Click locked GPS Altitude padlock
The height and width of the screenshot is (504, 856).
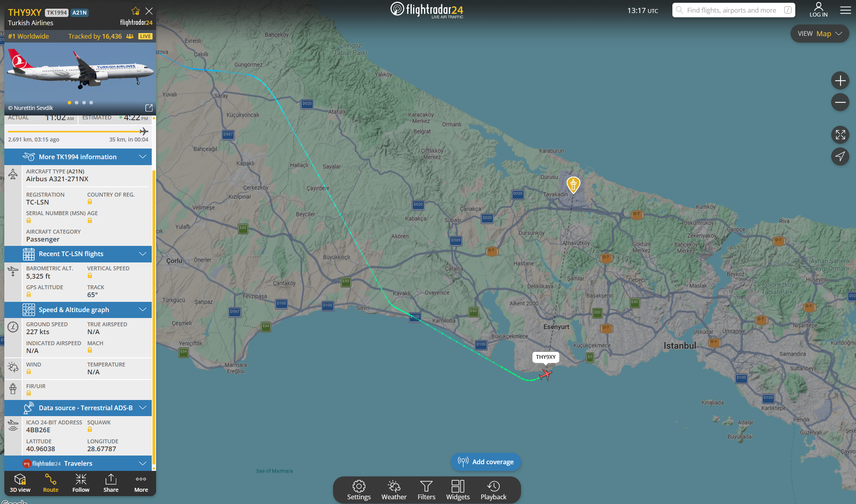[x=29, y=295]
